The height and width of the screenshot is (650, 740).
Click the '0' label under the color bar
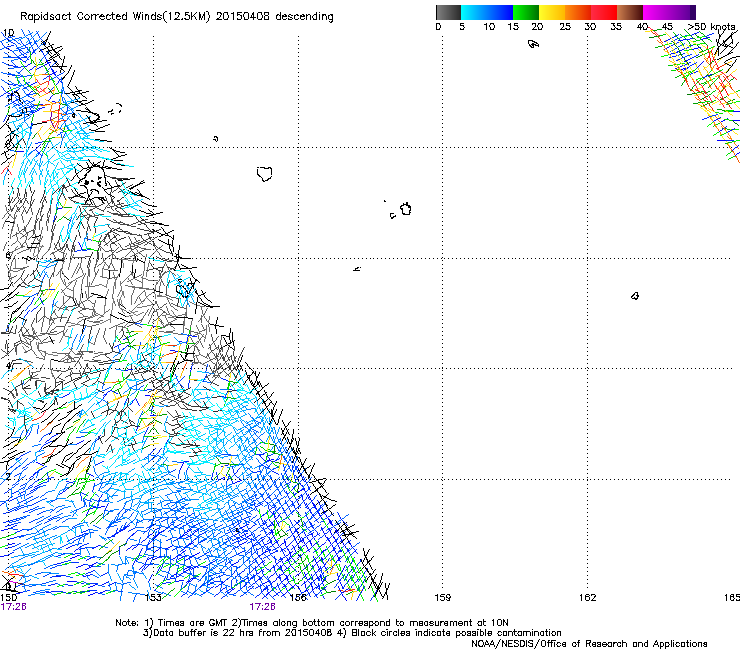pyautogui.click(x=438, y=26)
